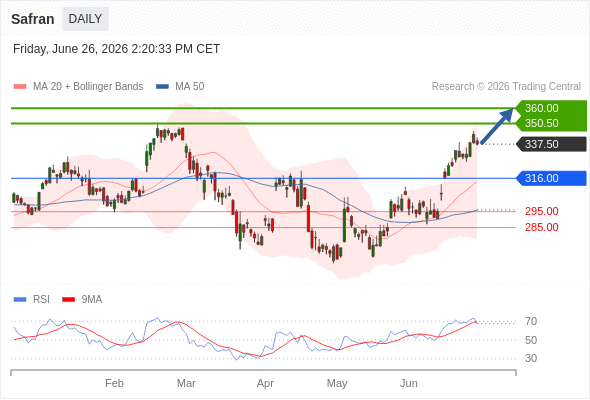Click the red 9MA legend swatch
The image size is (590, 400).
[68, 300]
